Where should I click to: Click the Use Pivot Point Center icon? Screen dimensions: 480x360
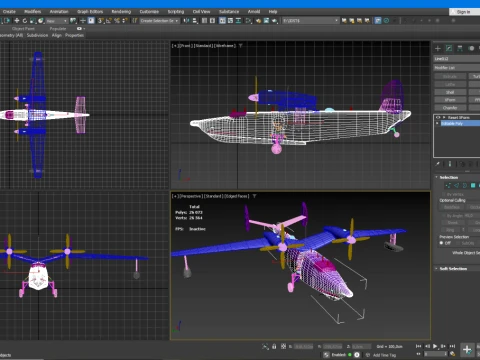tap(73, 21)
